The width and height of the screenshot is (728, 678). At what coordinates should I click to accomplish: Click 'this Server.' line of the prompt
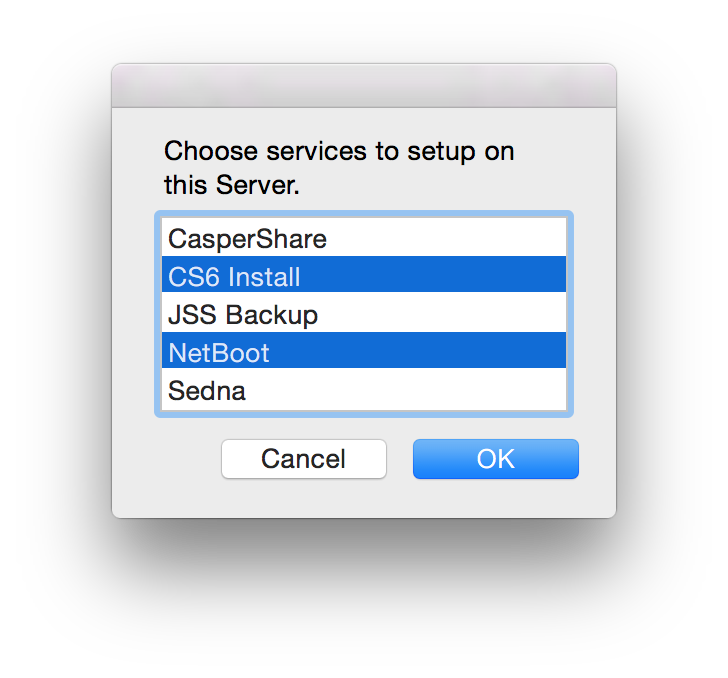[232, 186]
